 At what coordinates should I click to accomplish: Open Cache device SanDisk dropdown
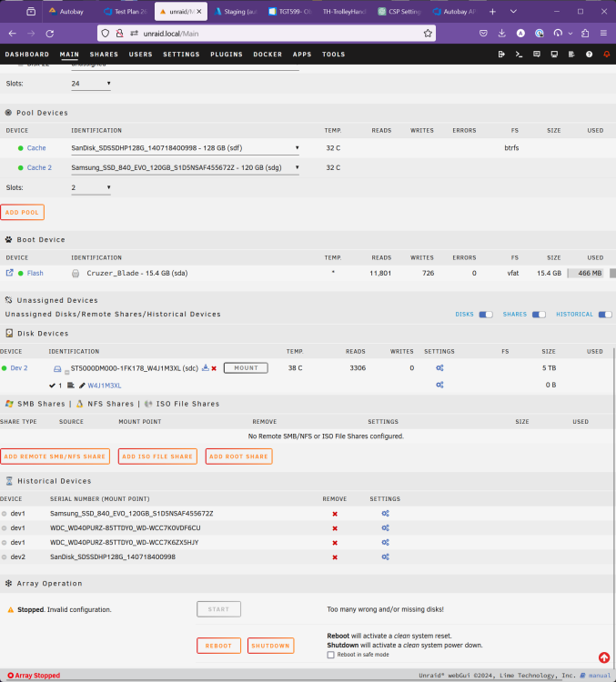click(x=185, y=148)
